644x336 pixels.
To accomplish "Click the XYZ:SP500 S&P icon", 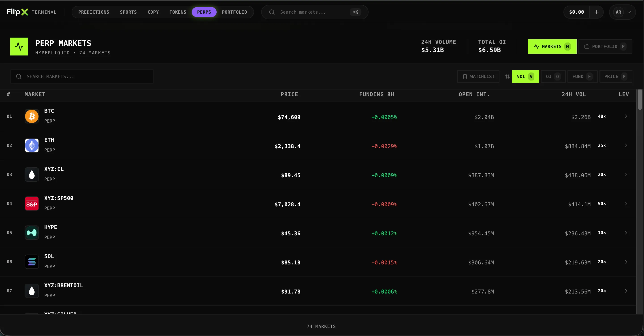I will 32,204.
